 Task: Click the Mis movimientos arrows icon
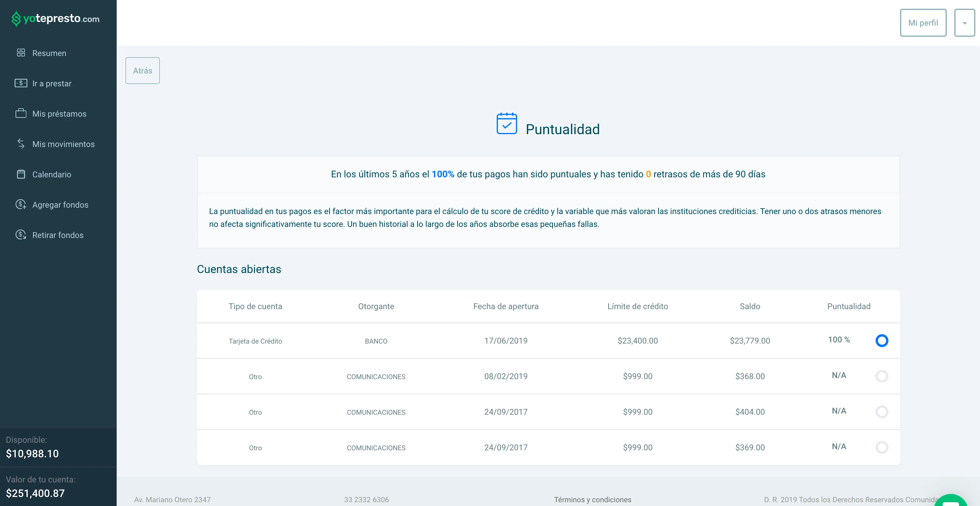coord(21,144)
